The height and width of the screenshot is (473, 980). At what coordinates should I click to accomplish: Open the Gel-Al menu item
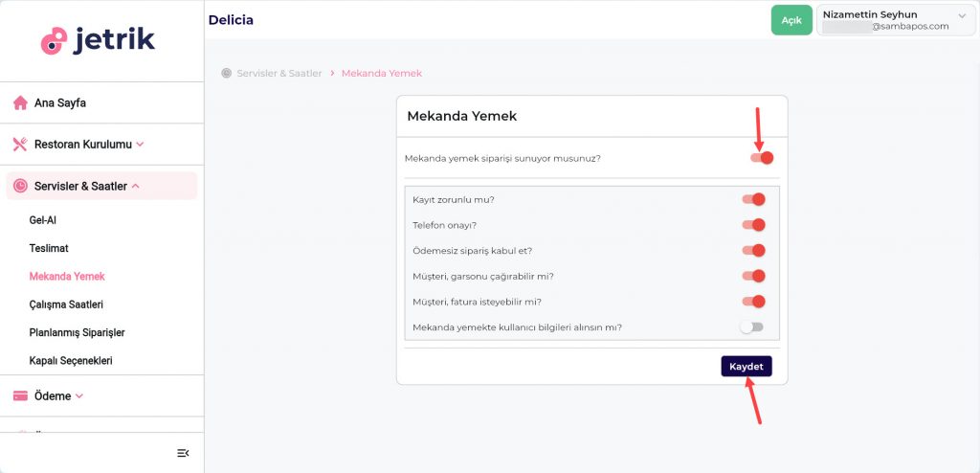coord(43,220)
